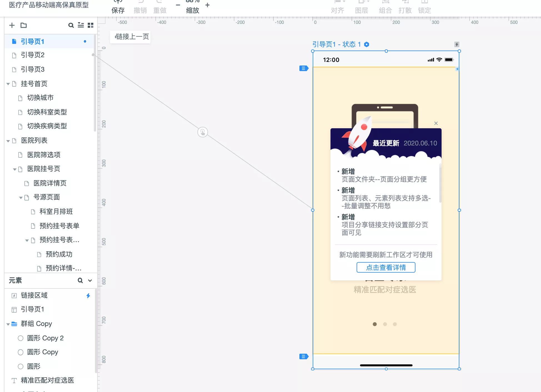Click the add new page plus icon
The image size is (541, 392).
tap(12, 25)
